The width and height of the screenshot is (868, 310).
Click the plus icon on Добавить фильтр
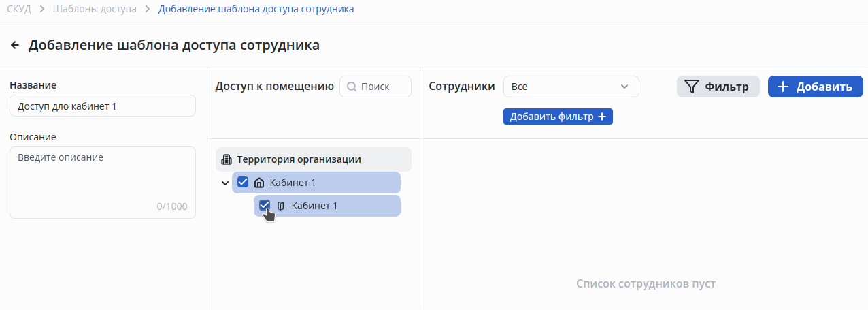(x=601, y=117)
